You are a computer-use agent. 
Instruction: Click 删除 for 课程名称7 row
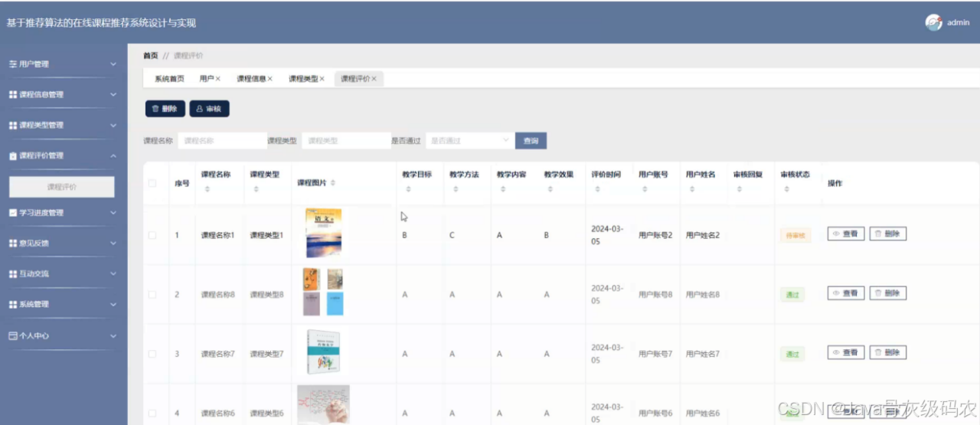click(x=888, y=352)
